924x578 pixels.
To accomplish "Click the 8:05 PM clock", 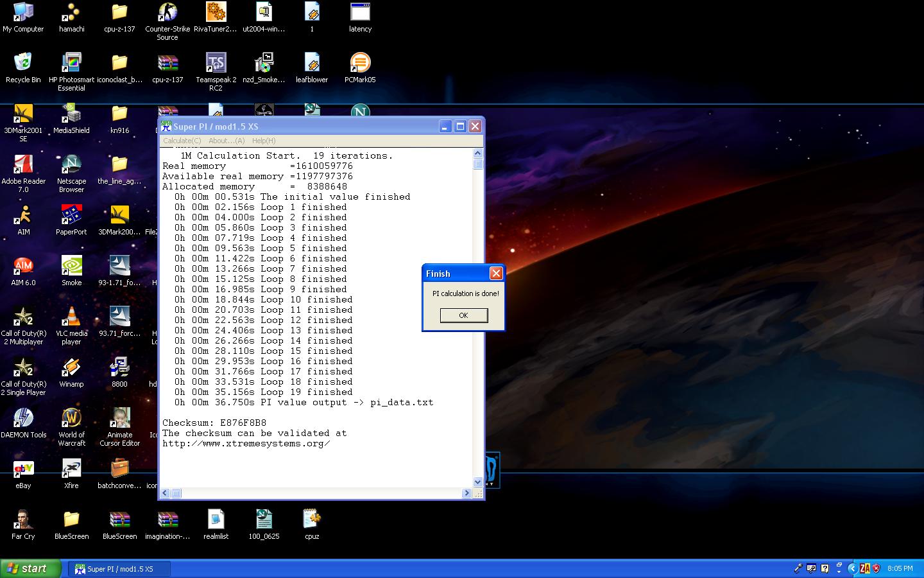I will [x=900, y=568].
